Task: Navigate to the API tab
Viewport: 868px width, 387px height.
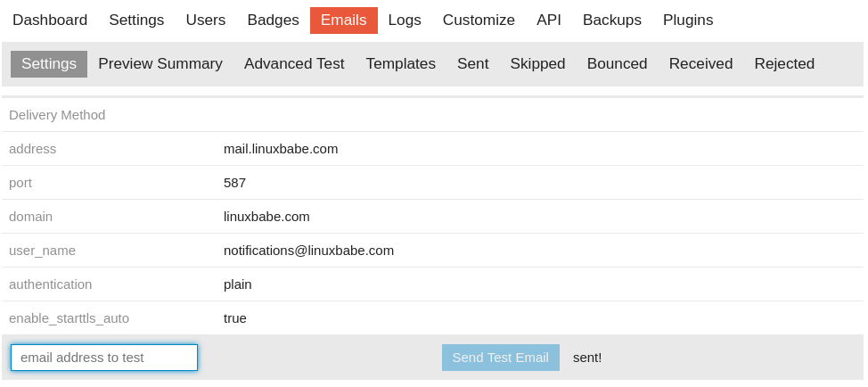Action: (549, 20)
